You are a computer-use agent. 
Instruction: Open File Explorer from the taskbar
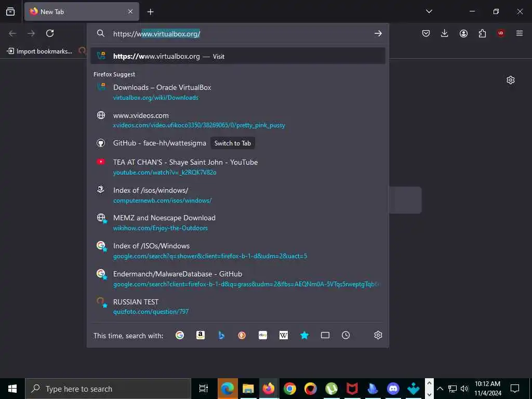248,389
